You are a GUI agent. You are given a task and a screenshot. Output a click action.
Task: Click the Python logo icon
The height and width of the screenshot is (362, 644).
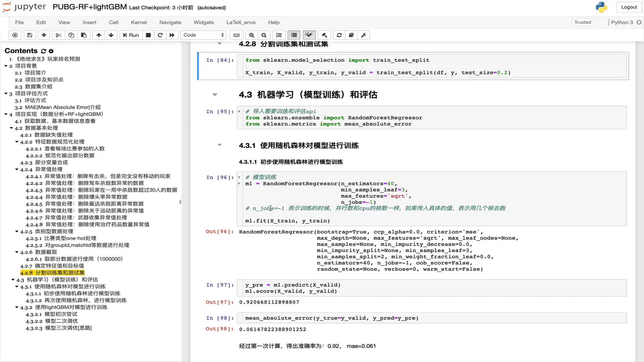coord(601,7)
